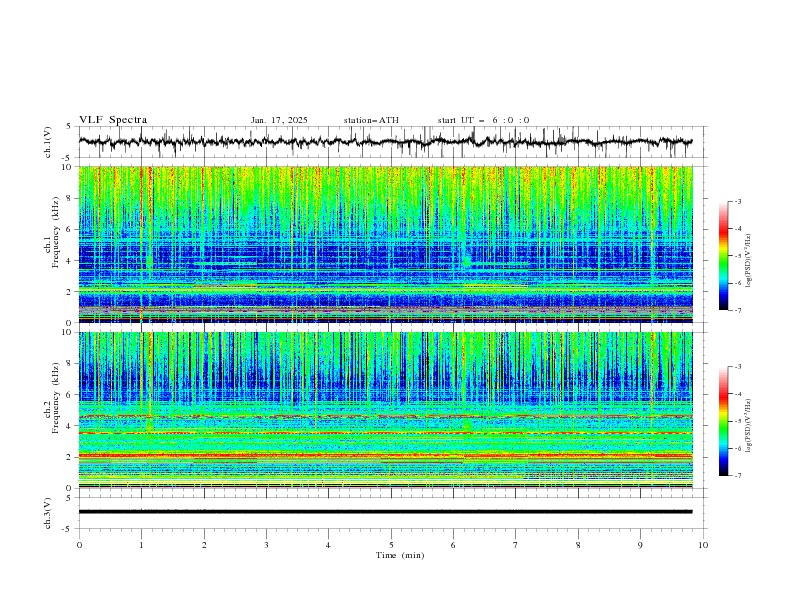Select the date "Jan. 17, 2025"
This screenshot has height=612, width=792.
point(279,120)
